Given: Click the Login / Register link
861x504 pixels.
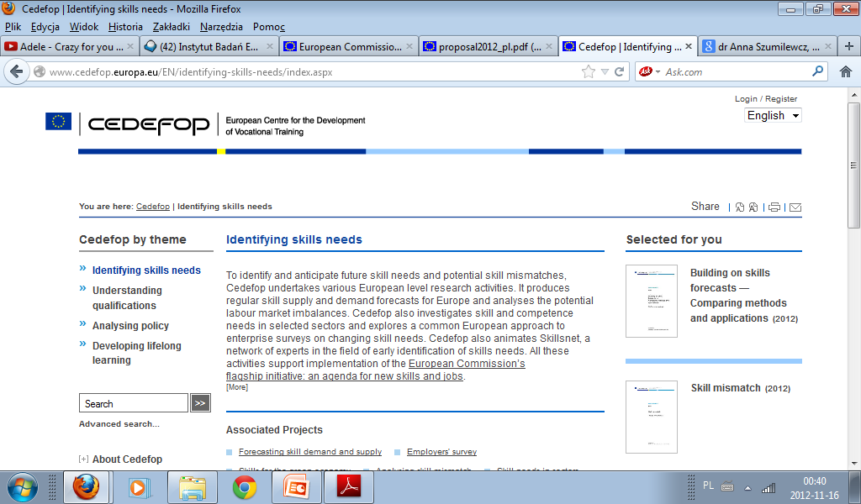Looking at the screenshot, I should point(766,99).
